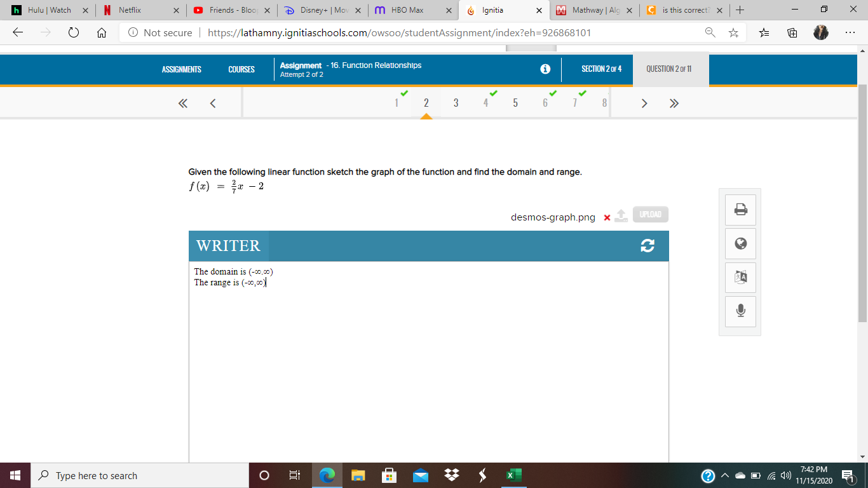
Task: Click the UPLOAD button
Action: (x=651, y=215)
